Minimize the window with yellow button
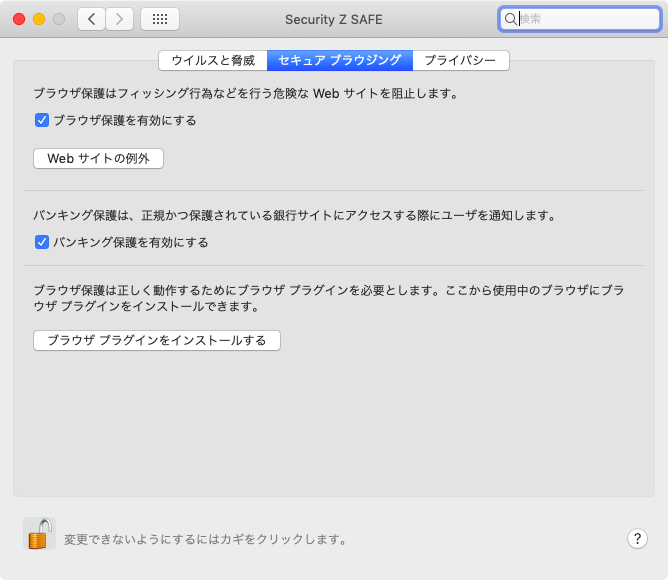This screenshot has width=668, height=580. click(x=39, y=19)
